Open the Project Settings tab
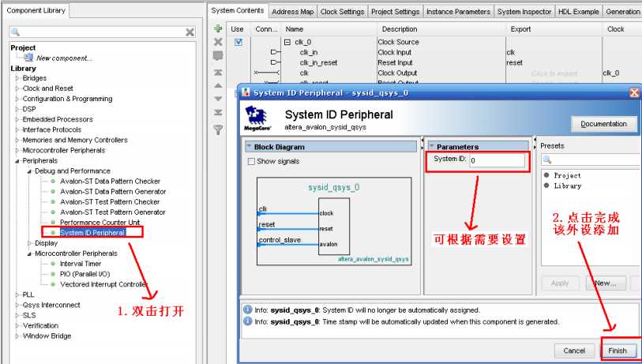 click(x=395, y=12)
